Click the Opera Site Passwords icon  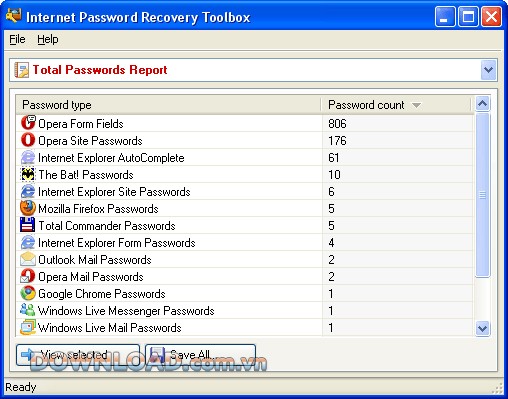pos(28,140)
